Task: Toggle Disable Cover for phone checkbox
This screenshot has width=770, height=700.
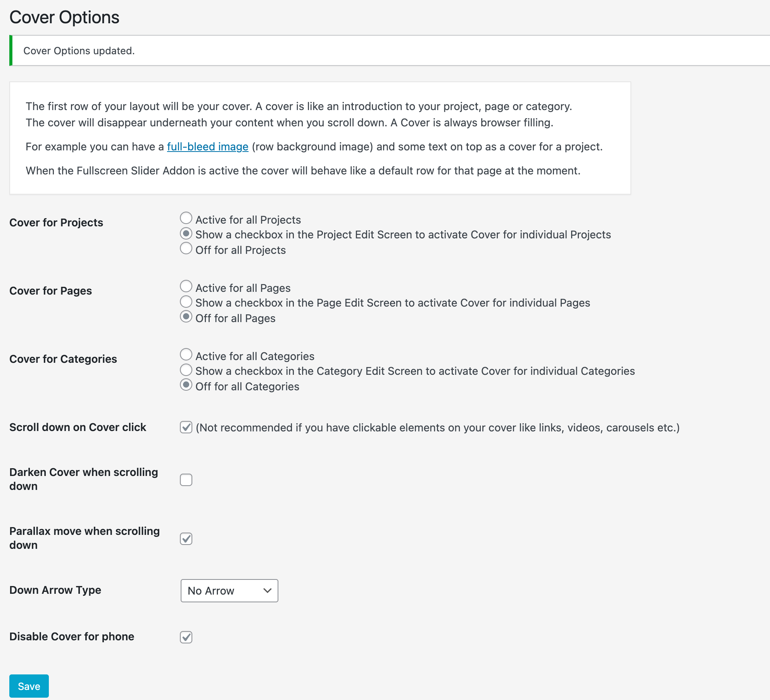Action: (x=186, y=637)
